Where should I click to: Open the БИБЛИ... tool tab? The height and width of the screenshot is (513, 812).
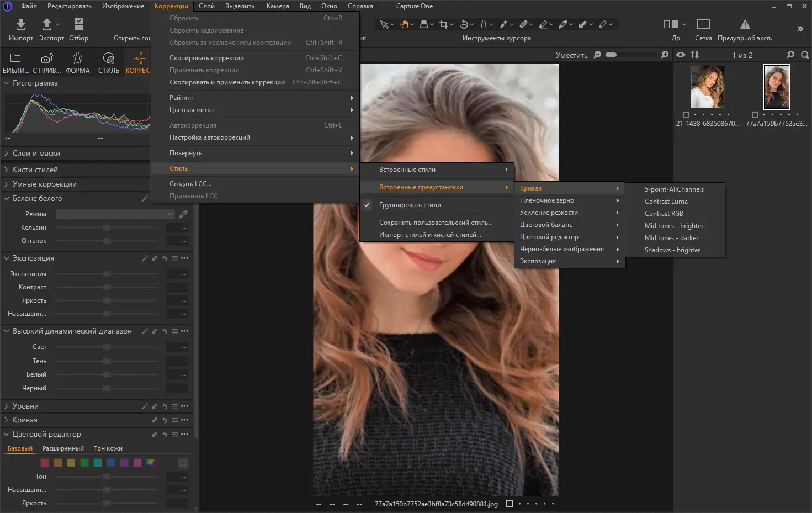tap(15, 61)
